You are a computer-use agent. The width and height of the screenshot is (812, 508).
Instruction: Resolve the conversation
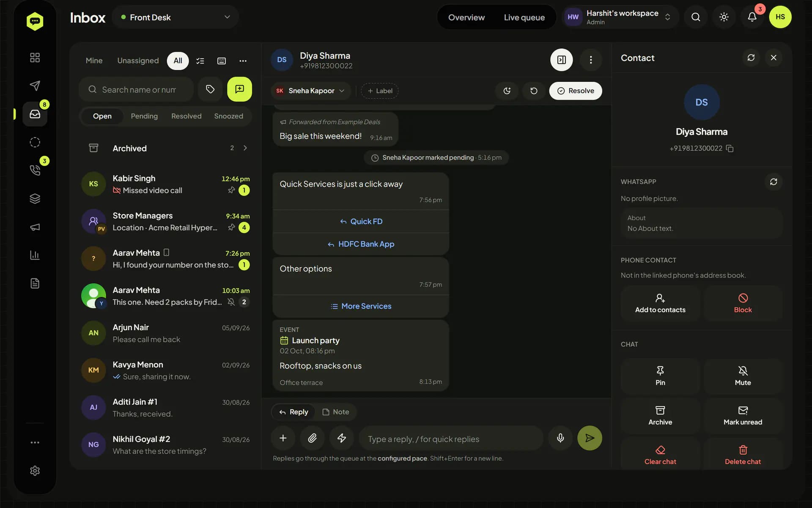[576, 91]
